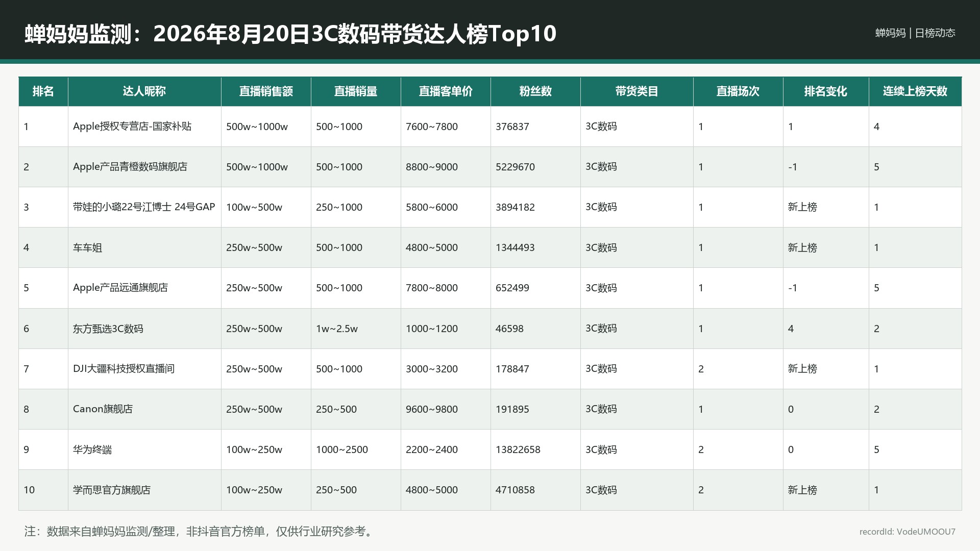Image resolution: width=980 pixels, height=551 pixels.
Task: Click fan count 652499
Action: click(x=512, y=288)
